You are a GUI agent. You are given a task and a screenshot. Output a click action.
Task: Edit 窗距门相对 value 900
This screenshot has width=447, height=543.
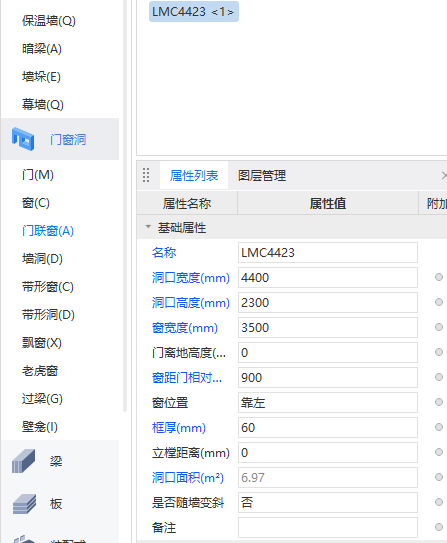[x=328, y=377]
